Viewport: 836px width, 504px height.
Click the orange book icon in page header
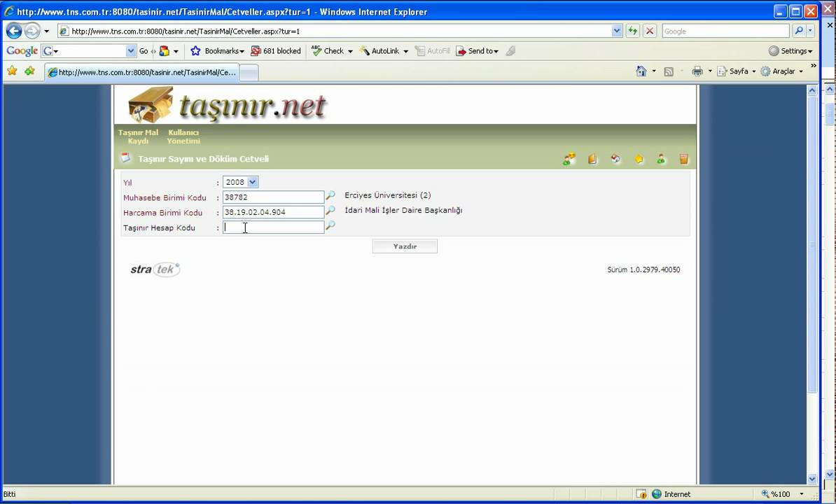[x=592, y=159]
